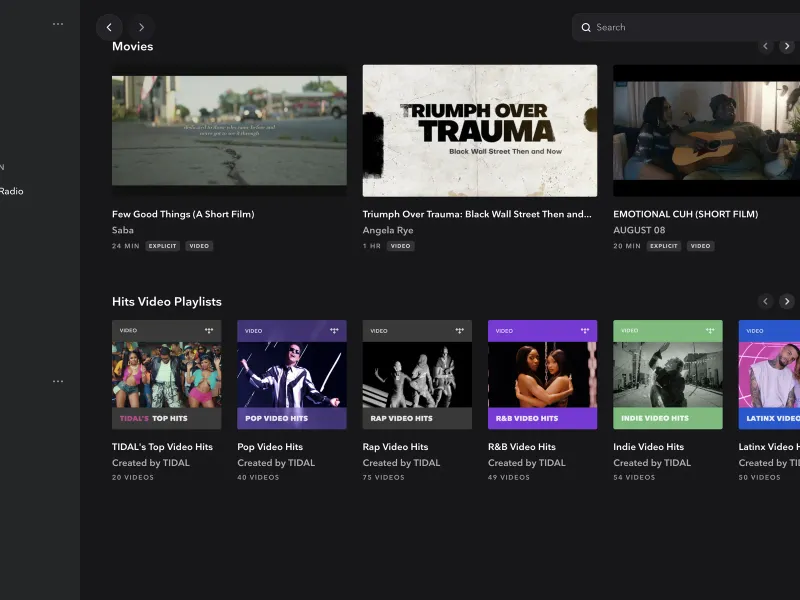Open Rap Video Hits playlist cover
The height and width of the screenshot is (600, 800).
click(417, 374)
